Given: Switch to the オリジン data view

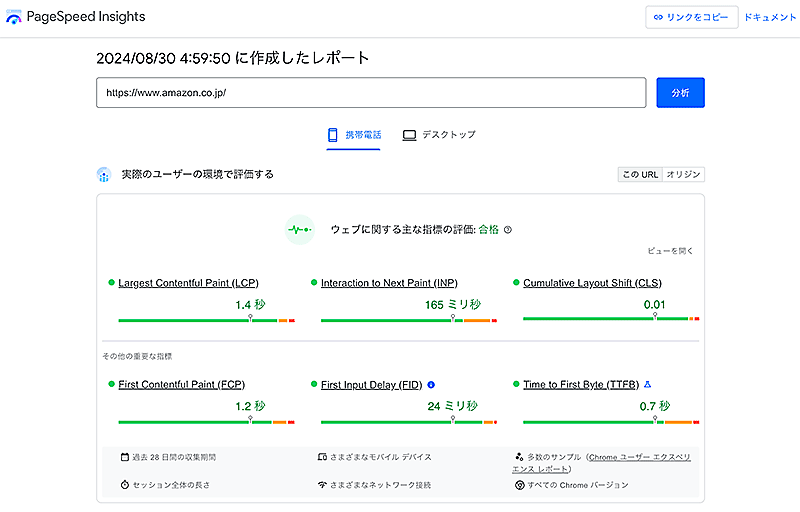Looking at the screenshot, I should pos(684,175).
